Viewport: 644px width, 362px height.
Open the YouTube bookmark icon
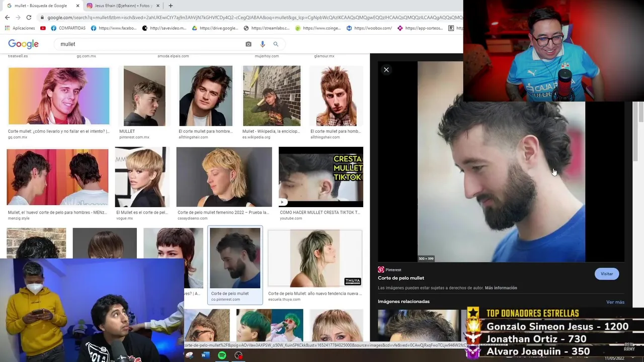(43, 28)
